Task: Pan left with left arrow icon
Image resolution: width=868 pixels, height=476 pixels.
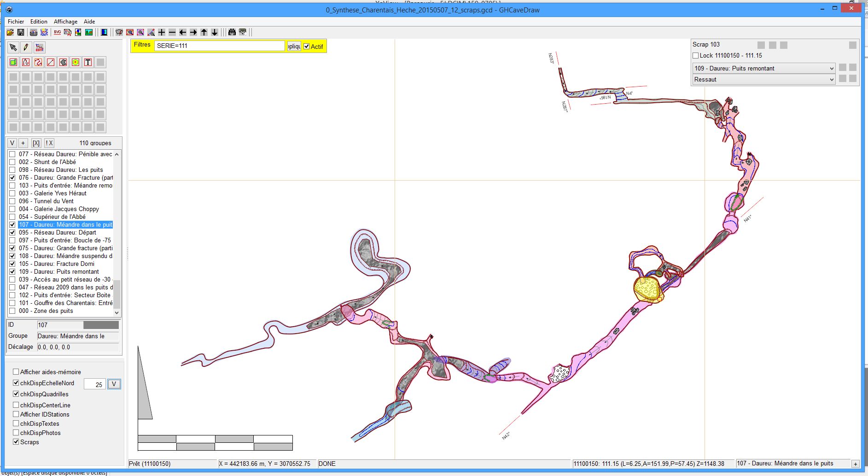Action: point(183,32)
